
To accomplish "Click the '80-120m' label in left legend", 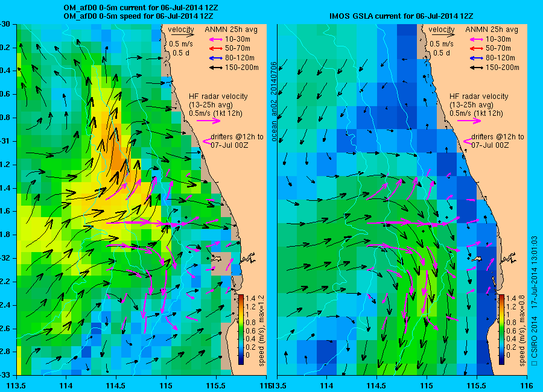I will pyautogui.click(x=240, y=58).
